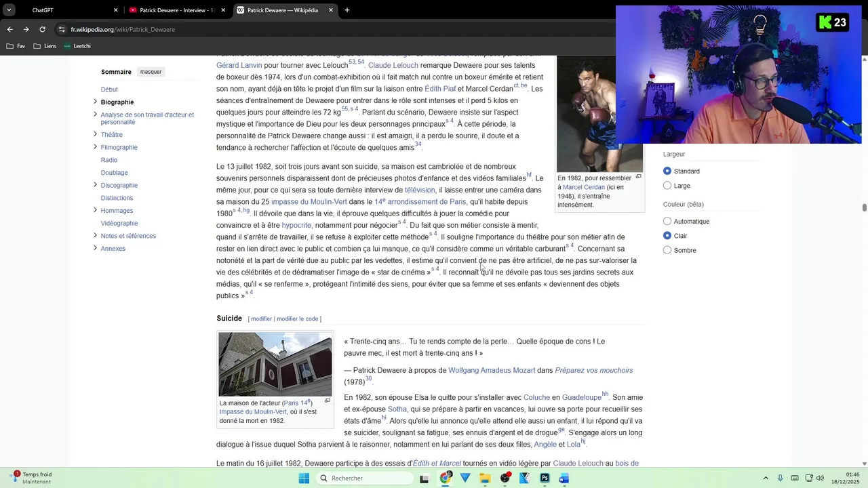The image size is (868, 488).
Task: Expand Notes et références in Sommaire
Action: click(95, 235)
